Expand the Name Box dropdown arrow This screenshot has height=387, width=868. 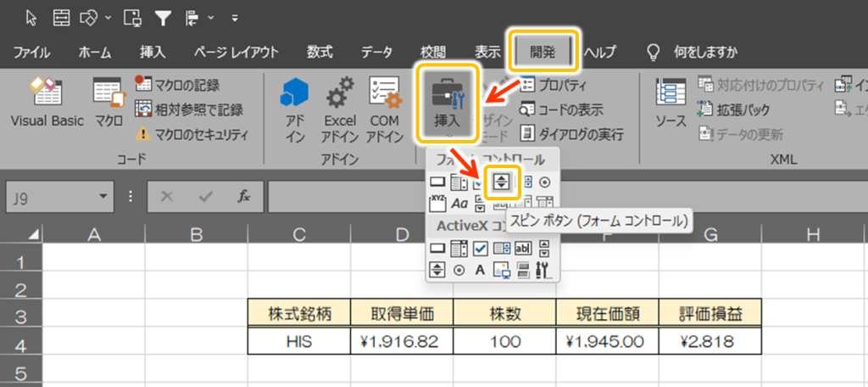click(x=103, y=196)
